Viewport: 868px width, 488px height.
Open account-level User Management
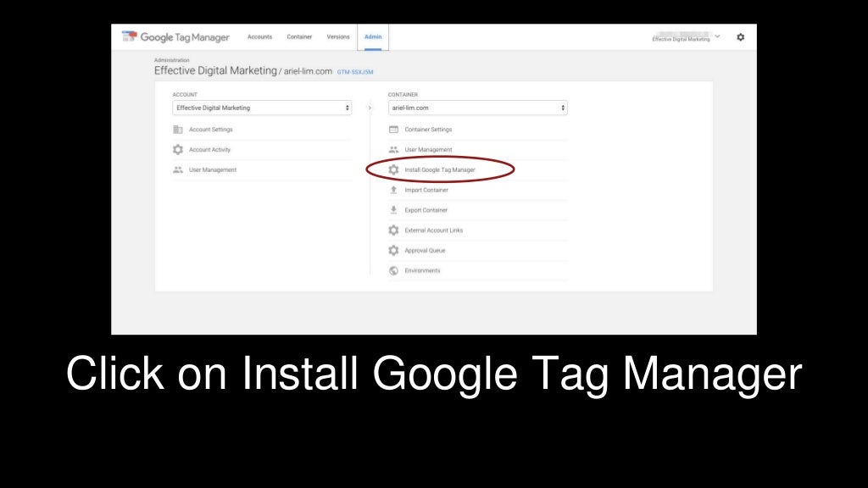pos(213,169)
